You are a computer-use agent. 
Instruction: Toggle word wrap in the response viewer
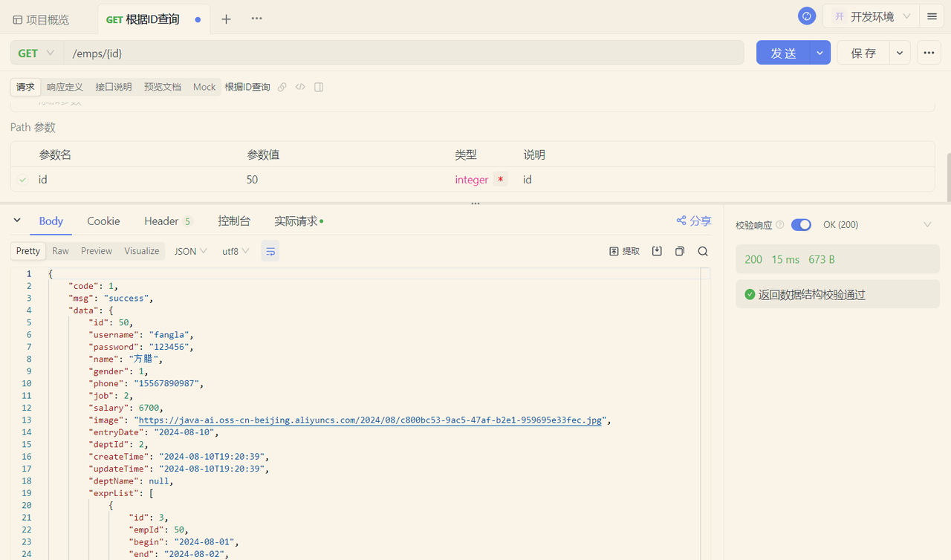coord(270,252)
